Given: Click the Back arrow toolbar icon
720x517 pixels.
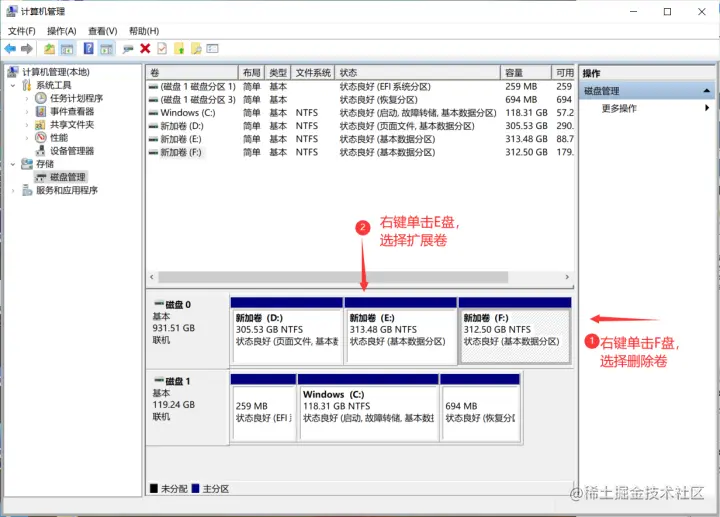Looking at the screenshot, I should point(10,48).
